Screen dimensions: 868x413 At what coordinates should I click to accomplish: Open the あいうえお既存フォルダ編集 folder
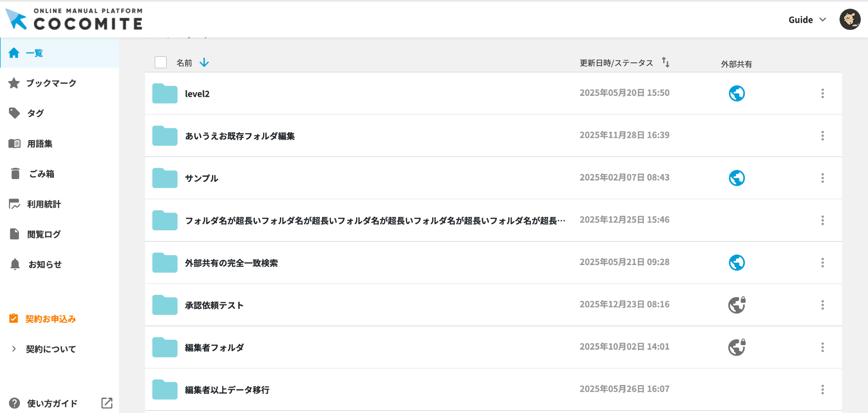tap(240, 136)
